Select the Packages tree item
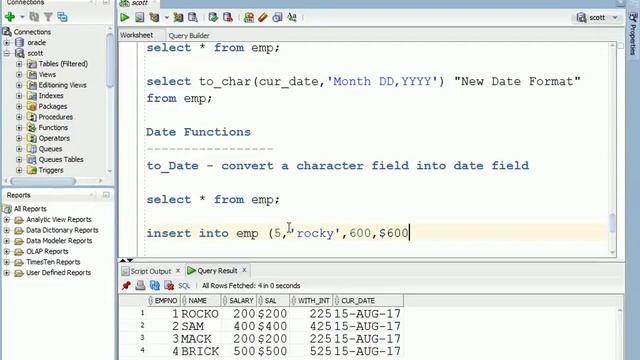 [x=53, y=106]
